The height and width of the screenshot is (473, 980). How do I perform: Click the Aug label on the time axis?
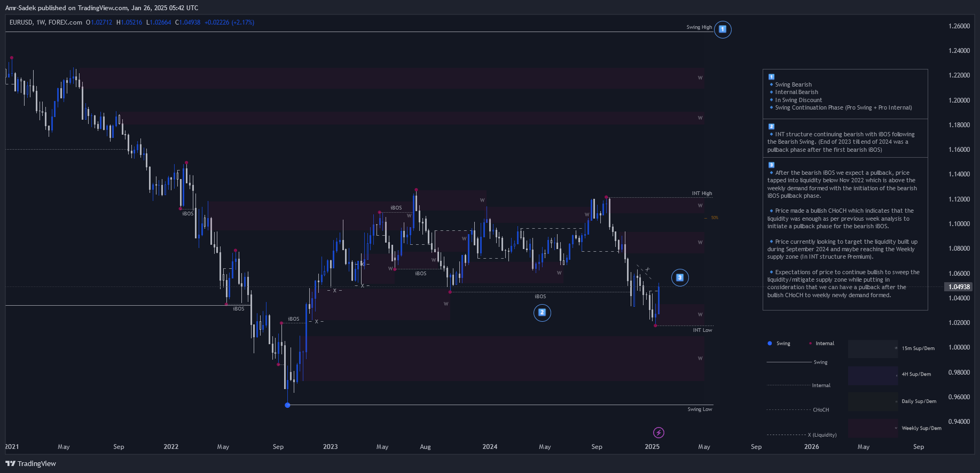(425, 447)
